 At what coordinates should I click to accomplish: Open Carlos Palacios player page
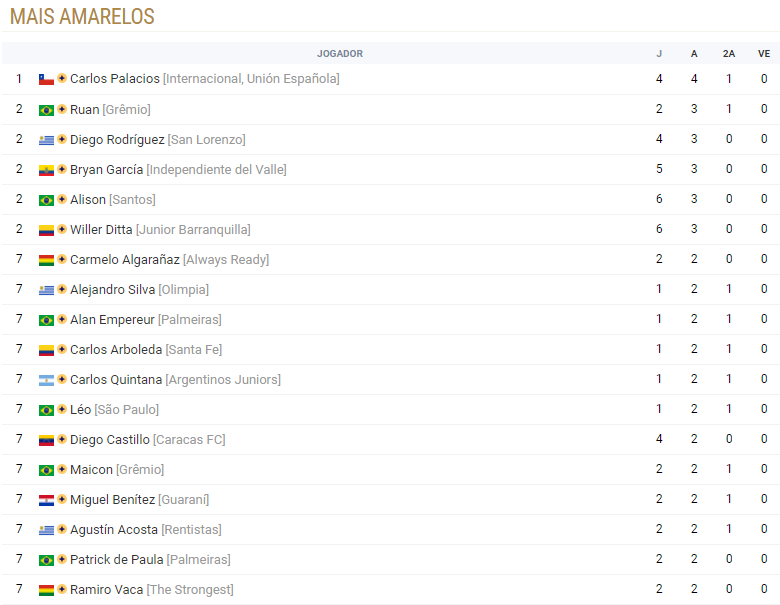115,79
